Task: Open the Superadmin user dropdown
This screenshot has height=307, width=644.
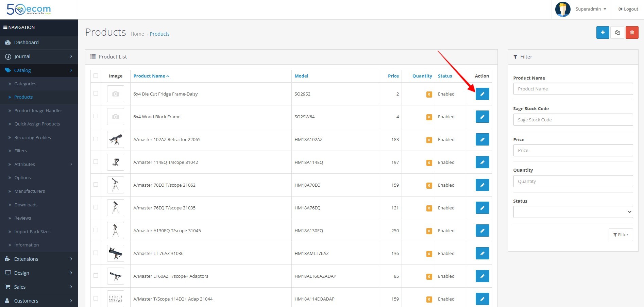Action: click(591, 9)
